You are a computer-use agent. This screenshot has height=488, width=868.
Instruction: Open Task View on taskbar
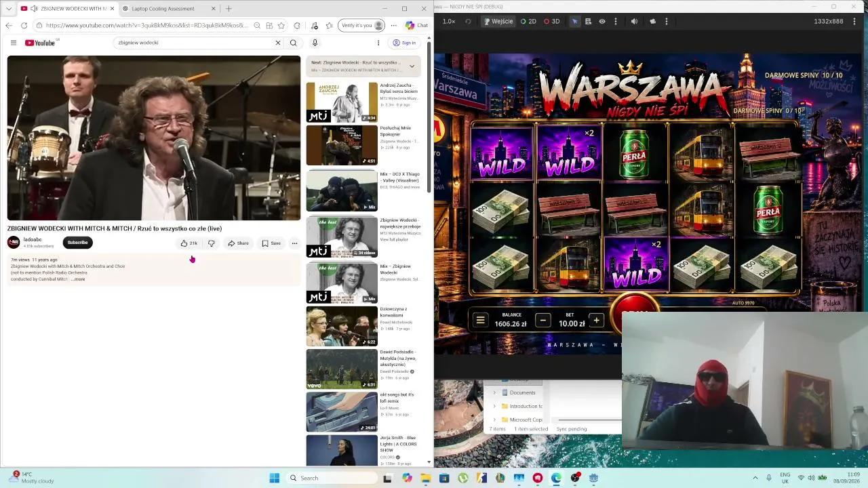(x=387, y=478)
